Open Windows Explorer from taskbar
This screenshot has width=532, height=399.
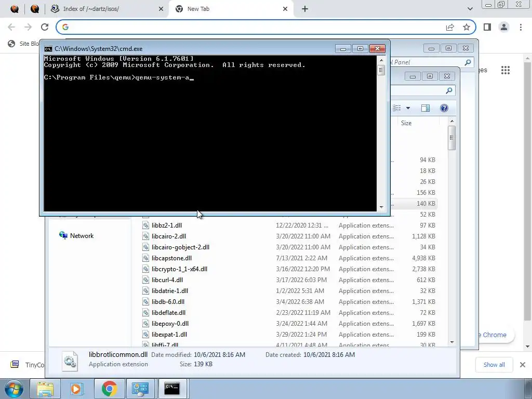(x=45, y=389)
